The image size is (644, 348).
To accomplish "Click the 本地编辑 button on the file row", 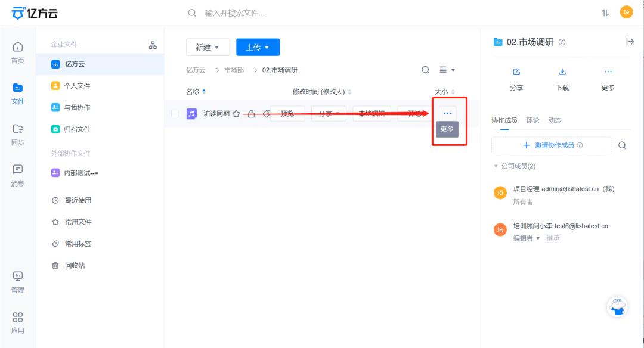I will pos(371,112).
